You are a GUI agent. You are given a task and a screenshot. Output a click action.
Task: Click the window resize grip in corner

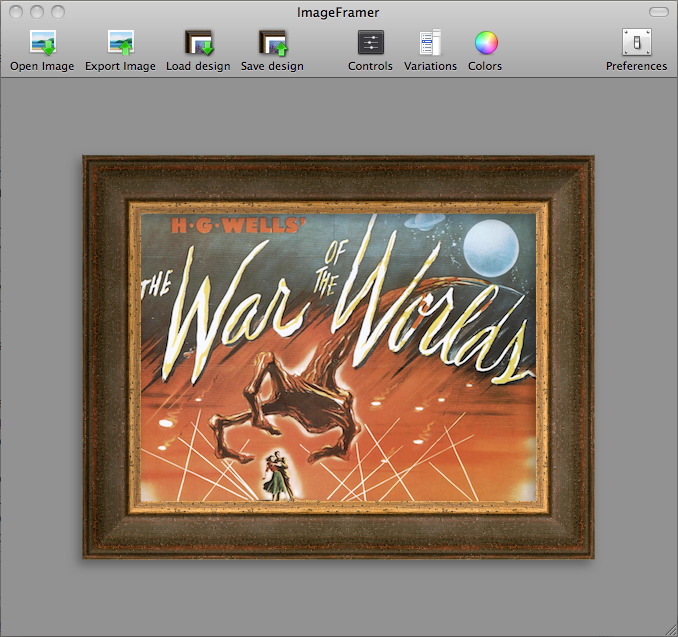pyautogui.click(x=672, y=631)
